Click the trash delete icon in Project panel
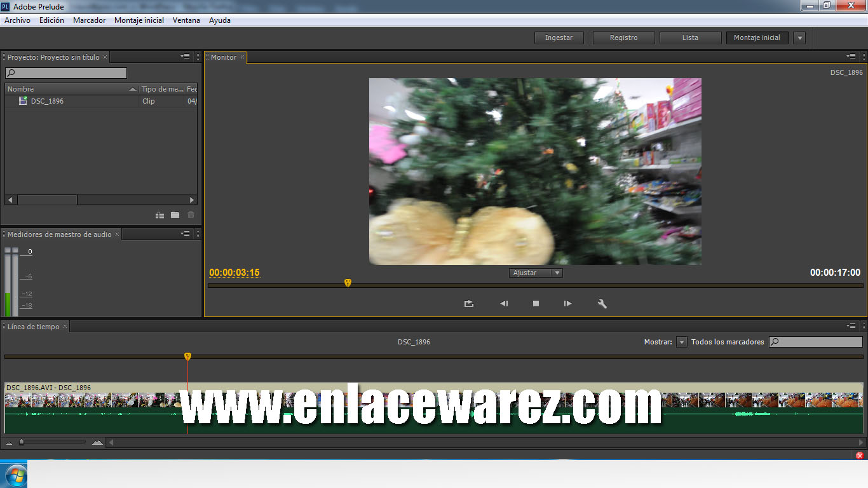Viewport: 868px width, 488px height. 191,215
